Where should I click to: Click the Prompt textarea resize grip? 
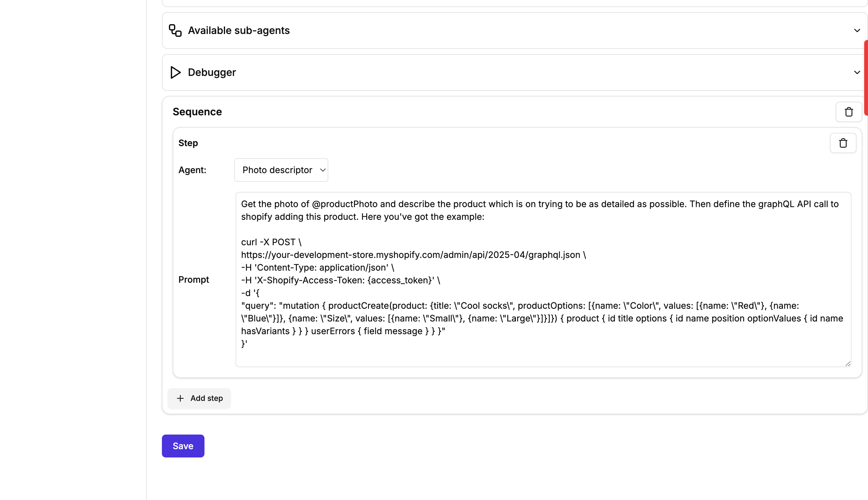coord(847,363)
